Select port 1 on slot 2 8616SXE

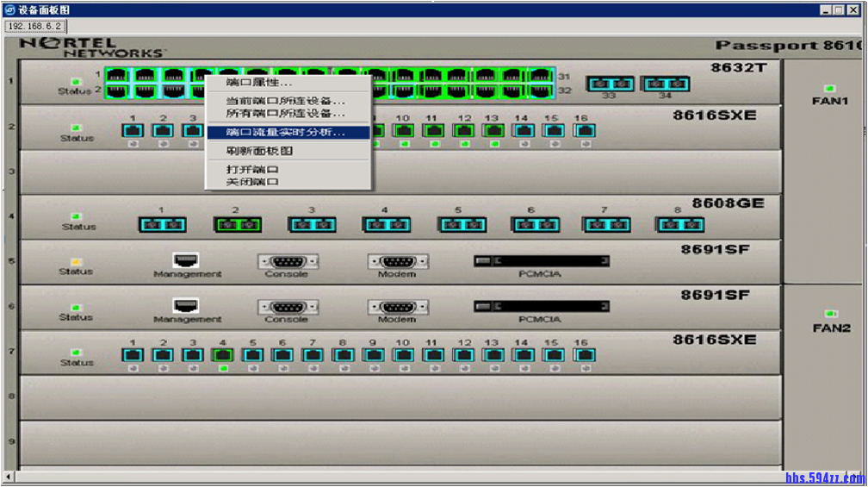[133, 131]
